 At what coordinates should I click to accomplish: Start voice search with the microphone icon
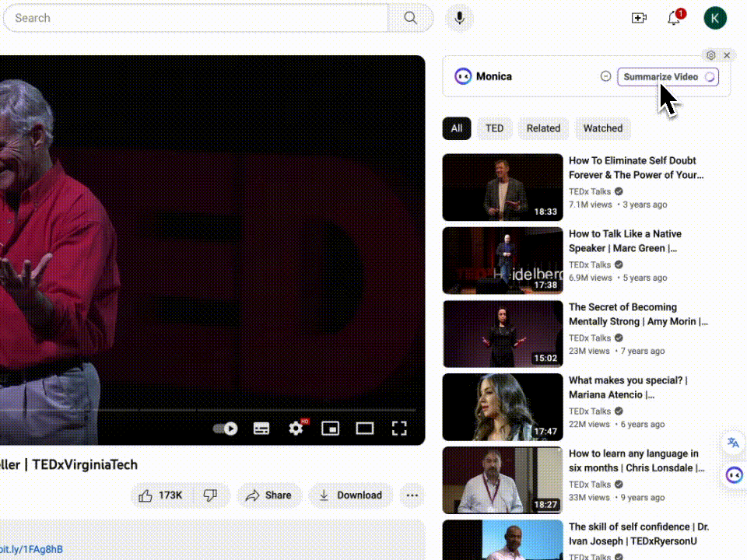pos(458,18)
